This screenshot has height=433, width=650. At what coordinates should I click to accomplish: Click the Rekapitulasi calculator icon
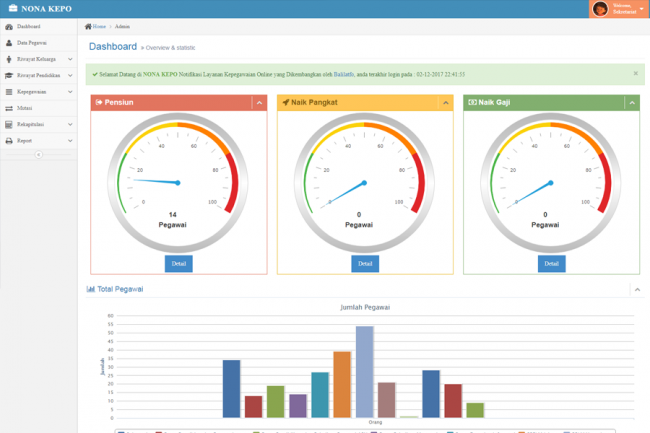(9, 124)
